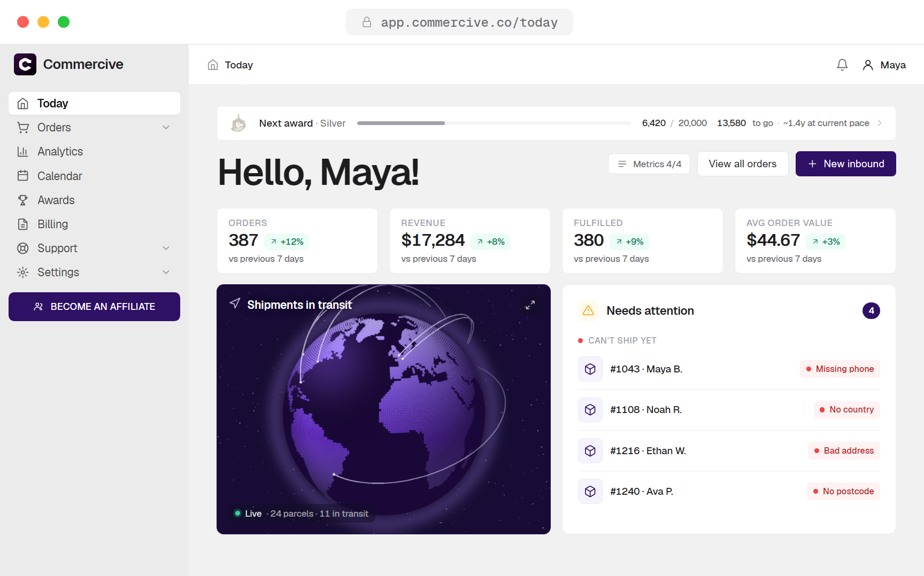Click the +9% fulfilled trend badge
The image size is (924, 576).
click(x=629, y=242)
